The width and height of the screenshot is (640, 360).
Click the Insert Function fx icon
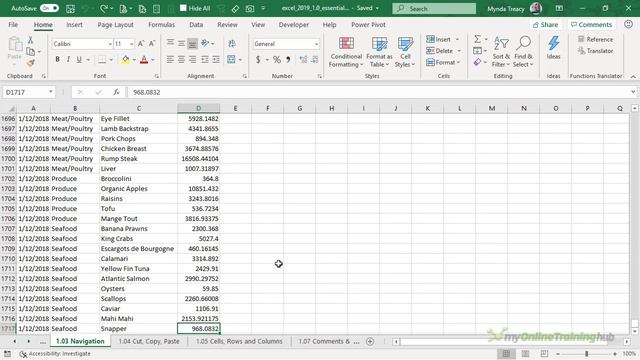click(116, 92)
